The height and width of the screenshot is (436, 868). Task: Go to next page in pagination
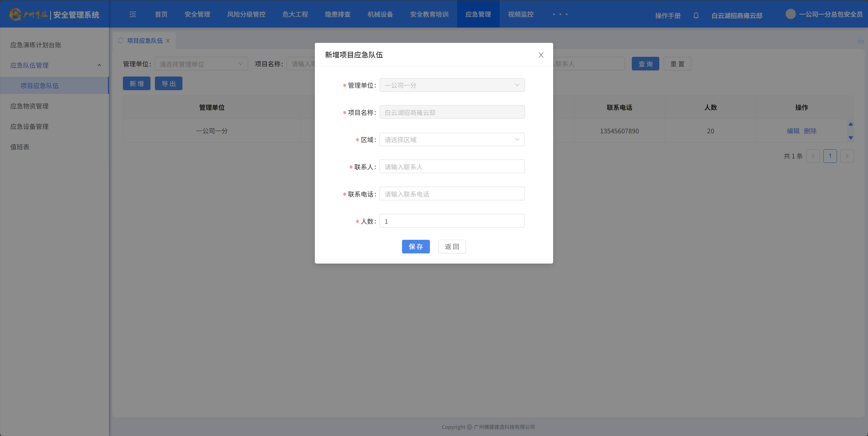coord(847,156)
